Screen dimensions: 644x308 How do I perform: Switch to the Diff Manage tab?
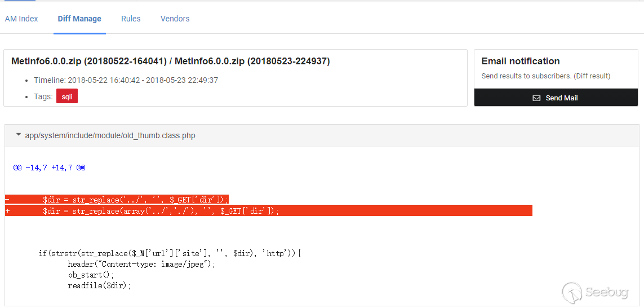coord(79,19)
